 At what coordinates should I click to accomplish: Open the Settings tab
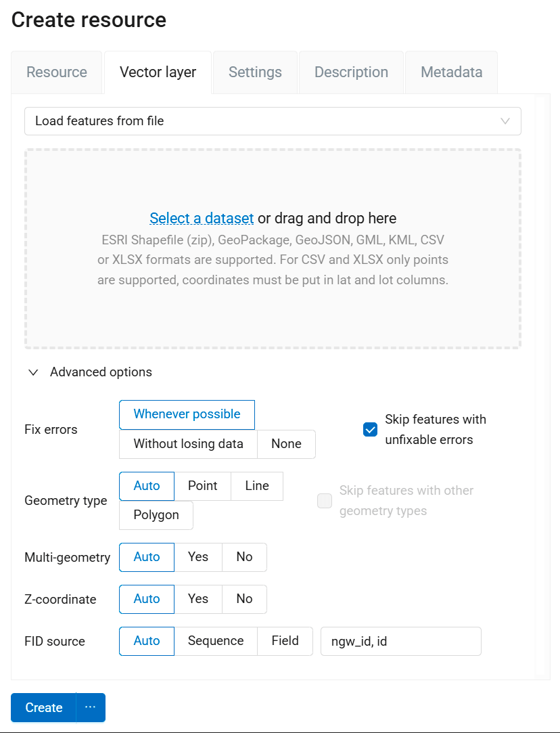click(255, 72)
